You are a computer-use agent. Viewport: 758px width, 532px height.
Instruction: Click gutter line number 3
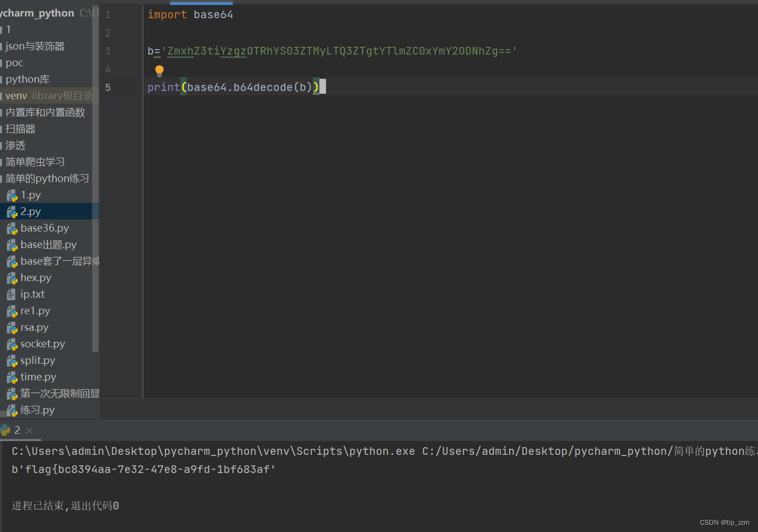click(108, 51)
